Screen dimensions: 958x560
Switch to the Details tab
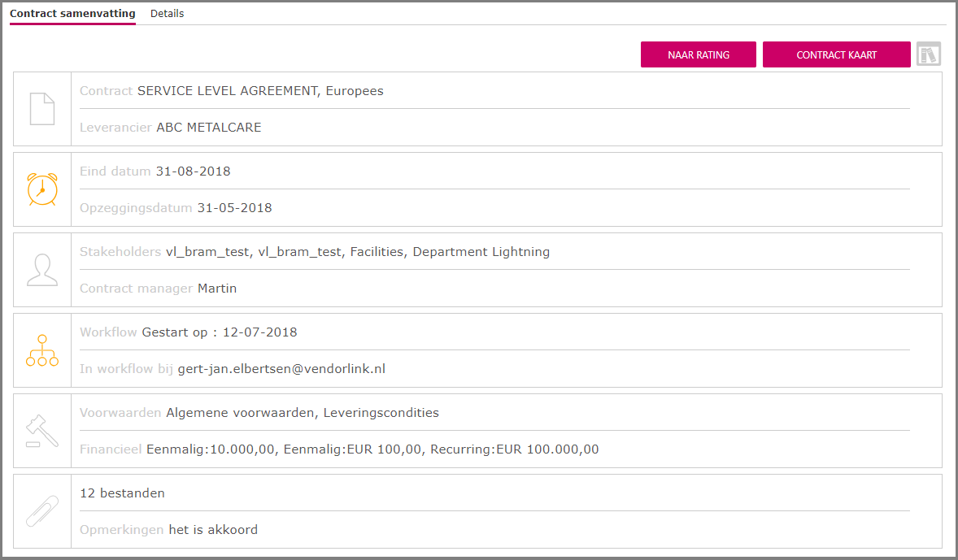(x=167, y=14)
